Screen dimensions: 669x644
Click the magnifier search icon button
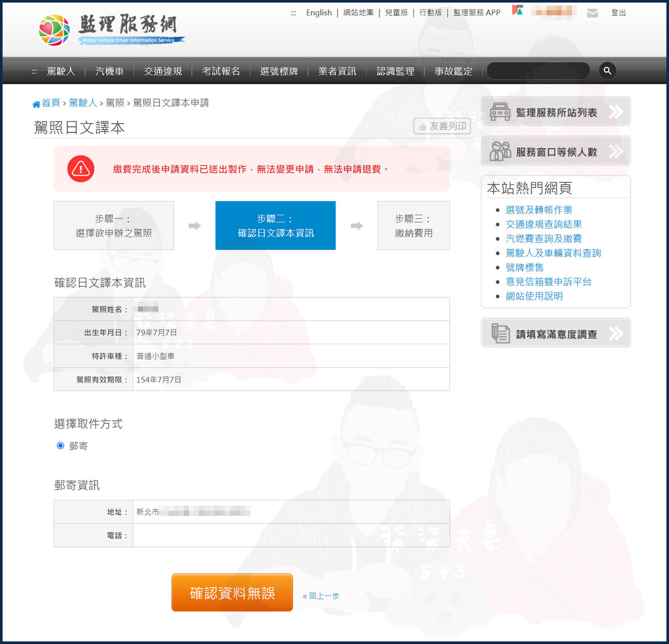pyautogui.click(x=607, y=70)
